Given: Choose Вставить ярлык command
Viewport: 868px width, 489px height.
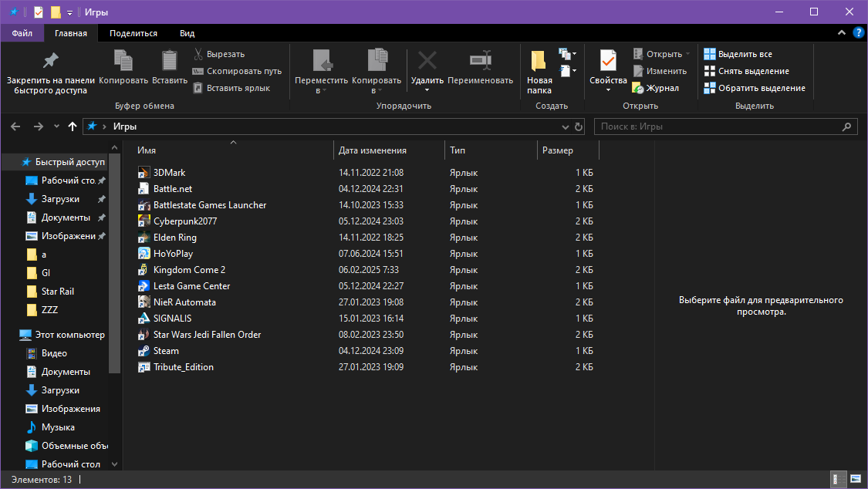Looking at the screenshot, I should tap(231, 88).
